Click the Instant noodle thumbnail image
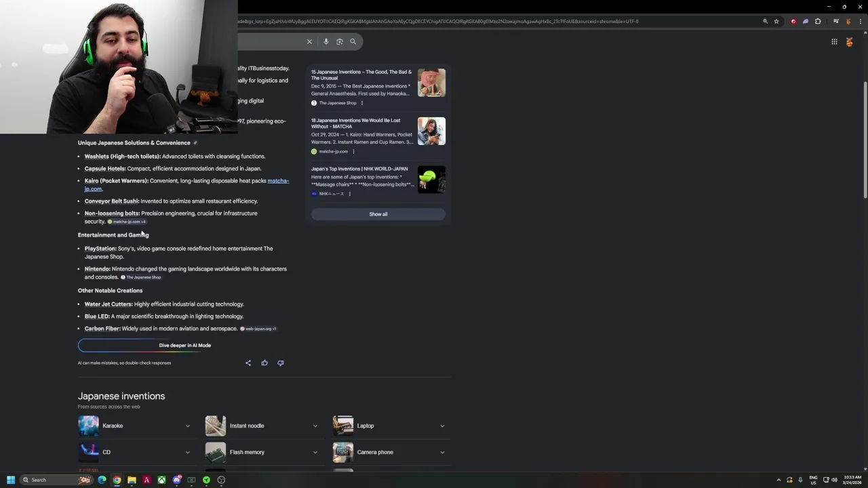 pyautogui.click(x=216, y=426)
